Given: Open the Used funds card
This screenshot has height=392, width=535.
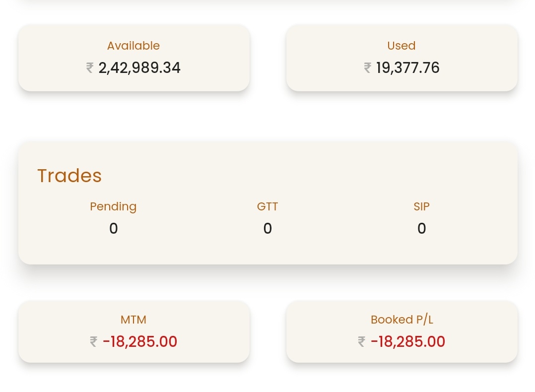Looking at the screenshot, I should point(401,58).
